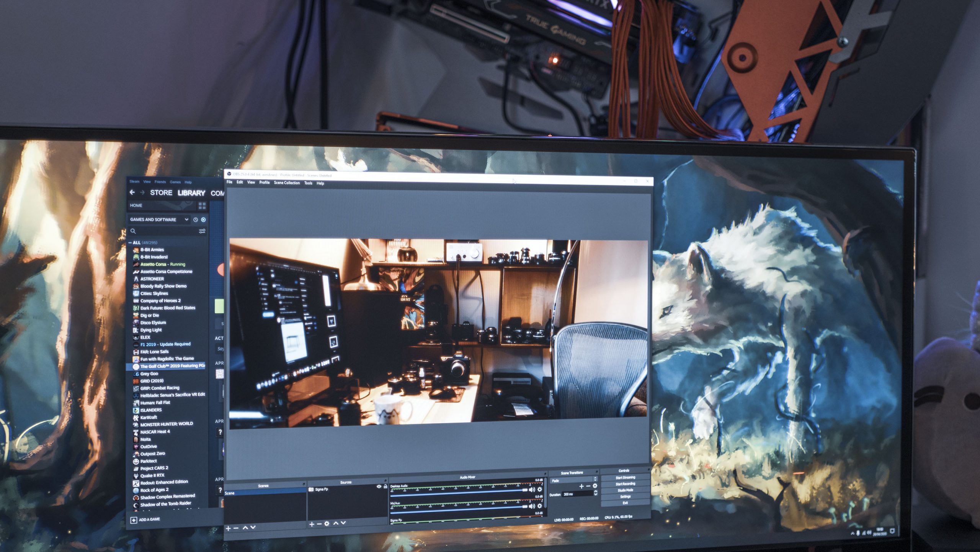Mute Desktop Audio speaker icon
Viewport: 980px width, 552px height.
point(532,490)
